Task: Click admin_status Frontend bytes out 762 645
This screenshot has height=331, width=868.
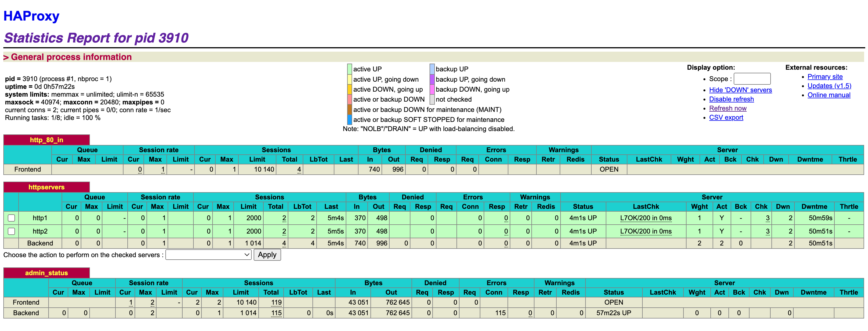Action: [x=398, y=302]
